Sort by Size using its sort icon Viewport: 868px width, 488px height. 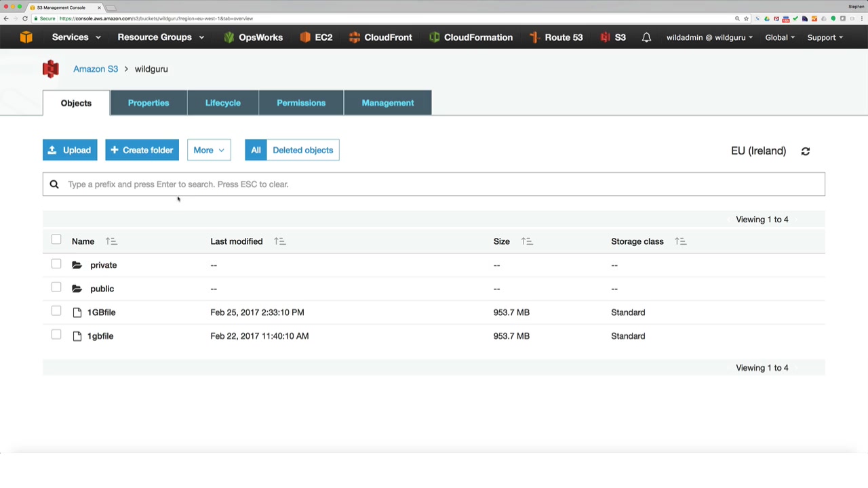click(x=527, y=241)
